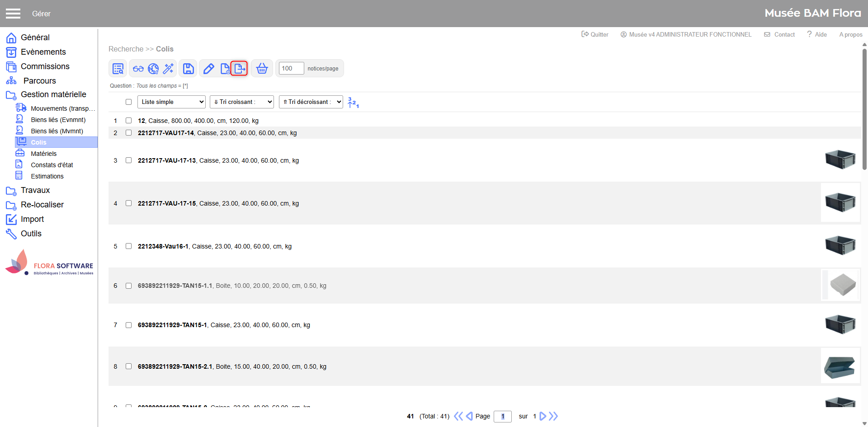868x427 pixels.
Task: Click the pencil edit icon
Action: pos(208,69)
